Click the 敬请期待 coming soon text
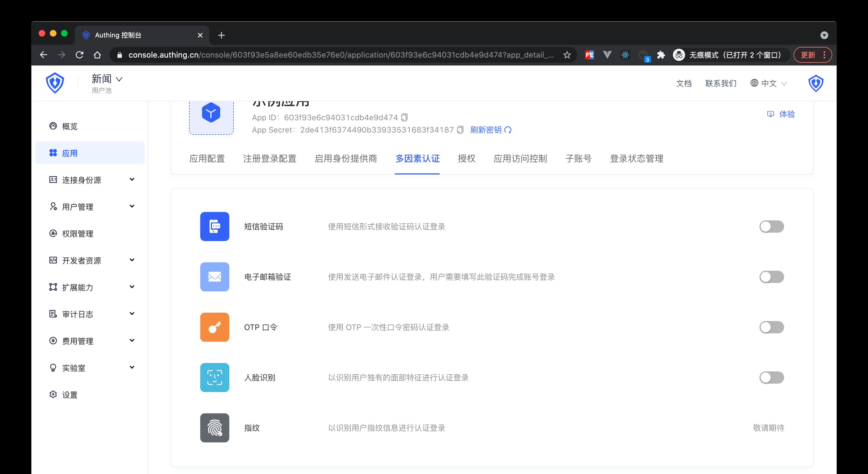Image resolution: width=868 pixels, height=474 pixels. [769, 428]
